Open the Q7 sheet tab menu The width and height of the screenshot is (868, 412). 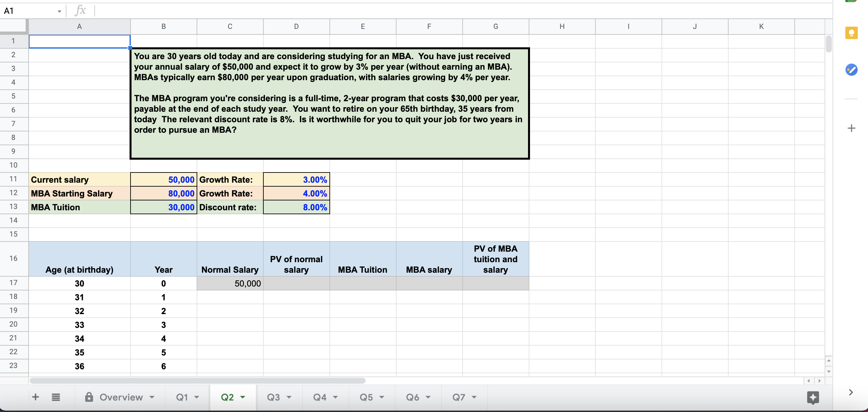click(x=474, y=397)
